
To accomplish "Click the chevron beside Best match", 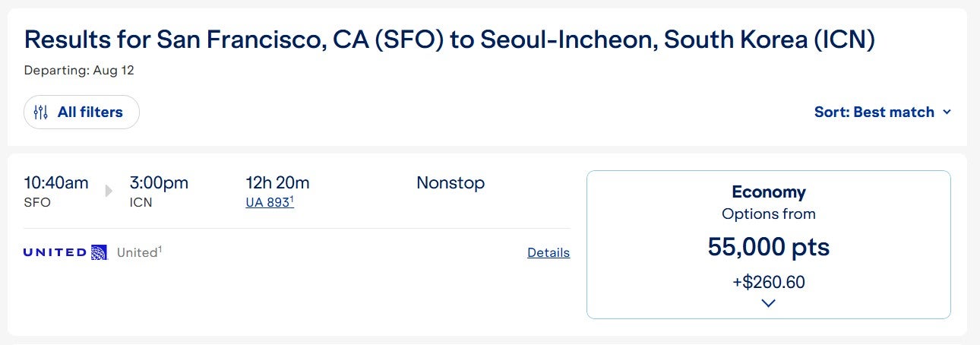I will click(x=947, y=112).
